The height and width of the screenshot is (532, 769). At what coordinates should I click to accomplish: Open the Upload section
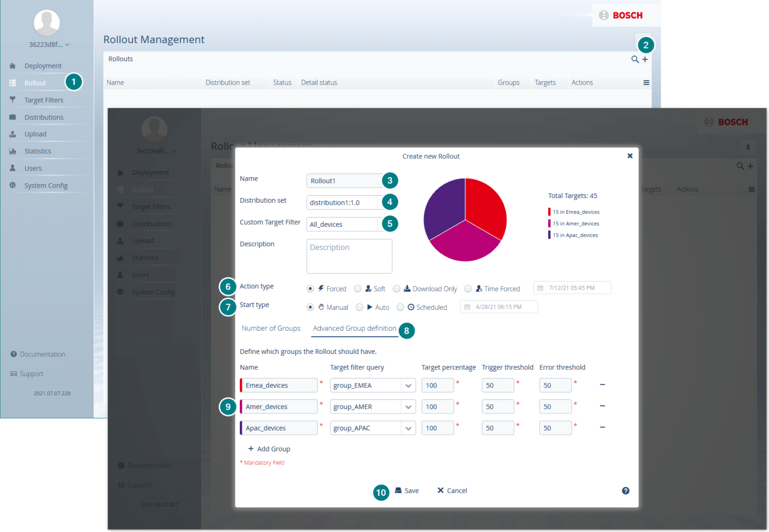tap(35, 134)
